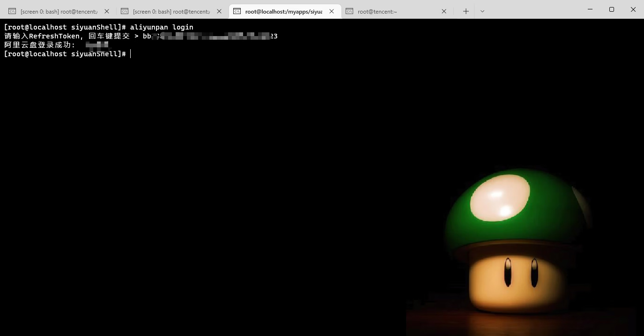Image resolution: width=644 pixels, height=336 pixels.
Task: Click the cursor at the last shell prompt
Action: pos(131,54)
